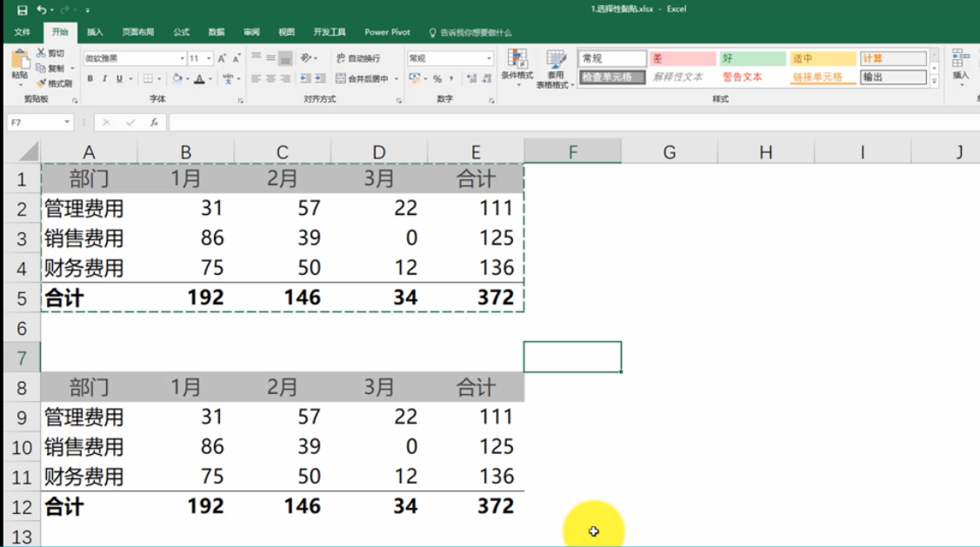
Task: Click the percent style icon
Action: [x=437, y=79]
